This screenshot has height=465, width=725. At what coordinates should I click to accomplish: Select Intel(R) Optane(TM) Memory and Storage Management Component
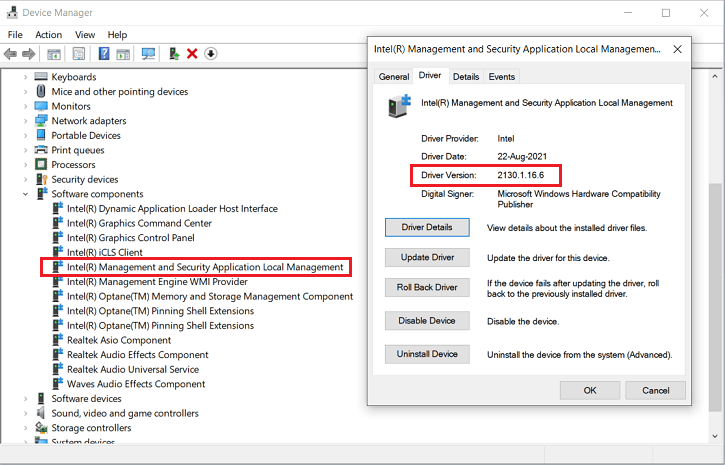coord(210,296)
